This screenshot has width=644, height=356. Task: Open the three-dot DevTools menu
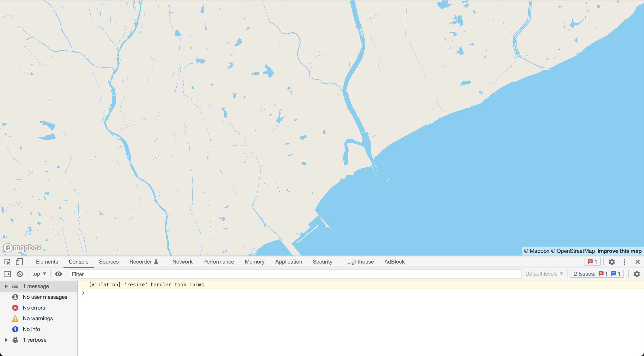pyautogui.click(x=624, y=262)
